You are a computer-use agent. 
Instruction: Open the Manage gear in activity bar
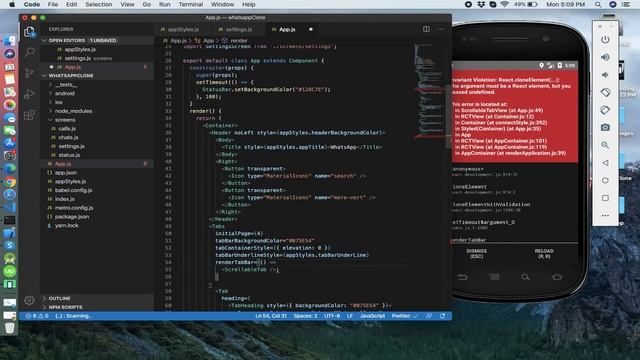pyautogui.click(x=29, y=300)
